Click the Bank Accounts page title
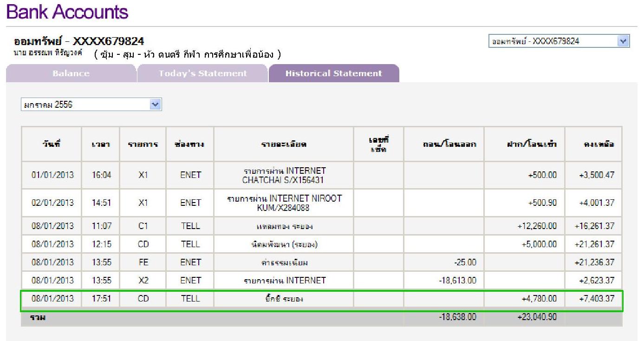Screen dimensions: 644x341 [x=67, y=12]
